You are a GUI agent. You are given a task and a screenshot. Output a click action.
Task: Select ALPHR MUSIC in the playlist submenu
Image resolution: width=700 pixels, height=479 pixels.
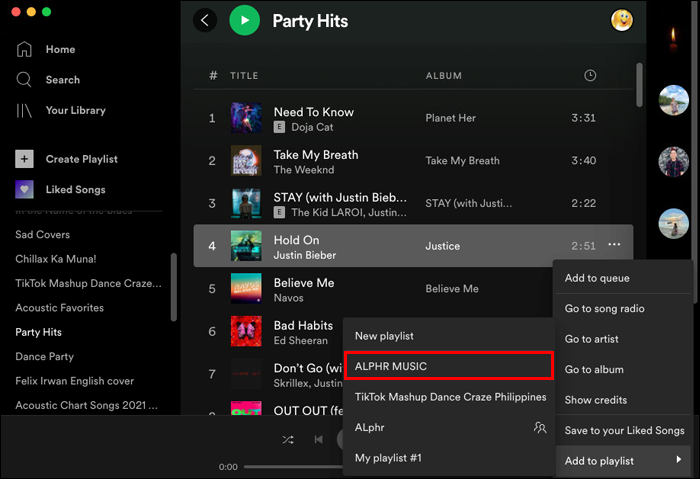(448, 366)
